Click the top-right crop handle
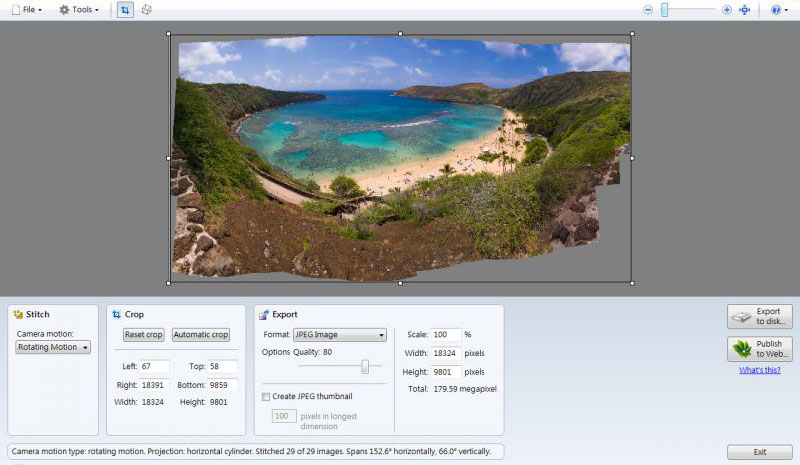This screenshot has height=465, width=800. [632, 34]
